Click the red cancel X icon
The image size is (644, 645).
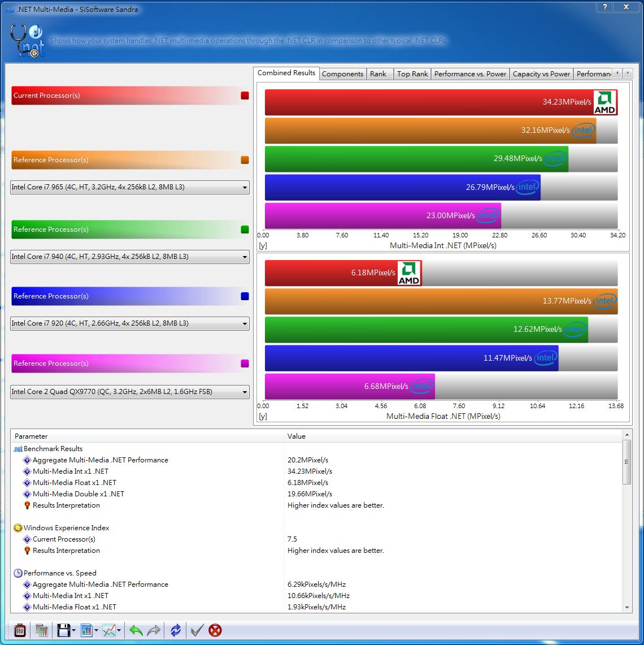tap(215, 630)
